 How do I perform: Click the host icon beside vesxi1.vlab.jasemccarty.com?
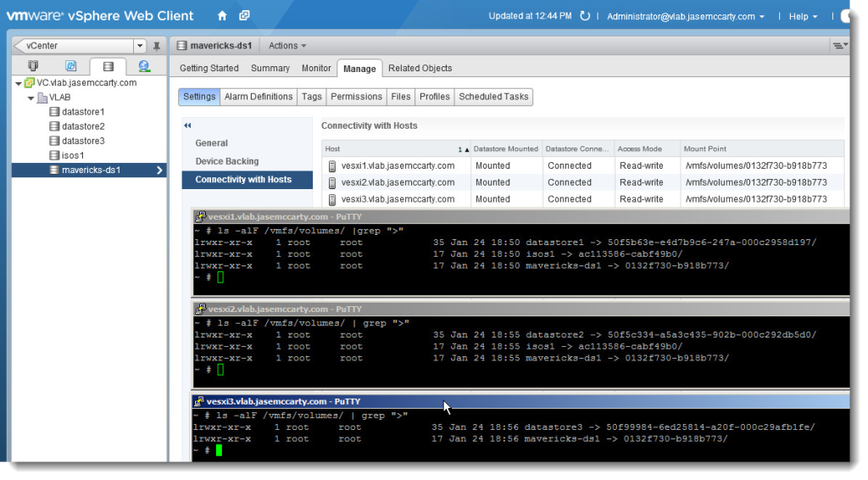332,166
